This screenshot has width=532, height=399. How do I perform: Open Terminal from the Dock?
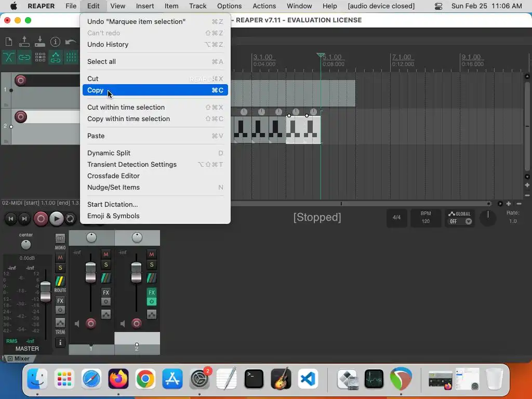(254, 378)
